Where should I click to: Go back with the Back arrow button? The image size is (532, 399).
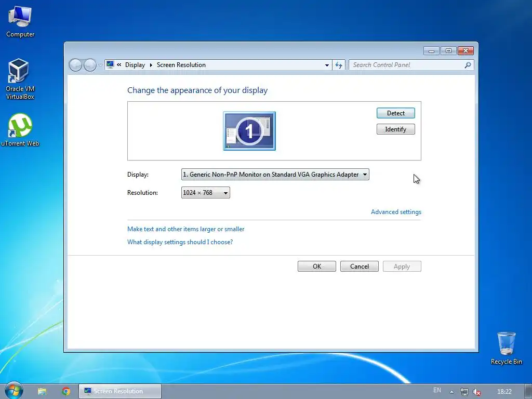pyautogui.click(x=75, y=65)
